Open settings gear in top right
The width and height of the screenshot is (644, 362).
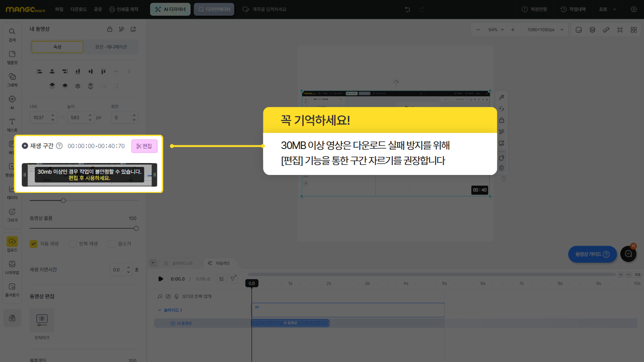pos(634,9)
